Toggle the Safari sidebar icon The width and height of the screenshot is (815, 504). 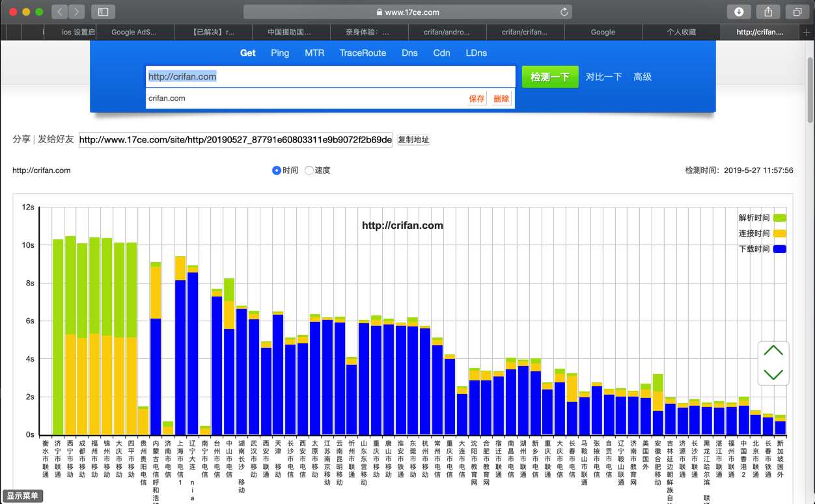[103, 12]
